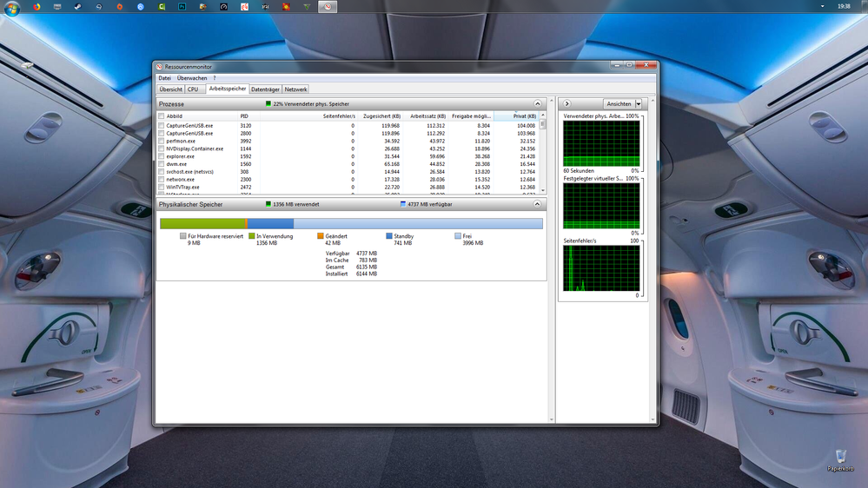Switch to the Datenträger tab
868x488 pixels.
[265, 89]
